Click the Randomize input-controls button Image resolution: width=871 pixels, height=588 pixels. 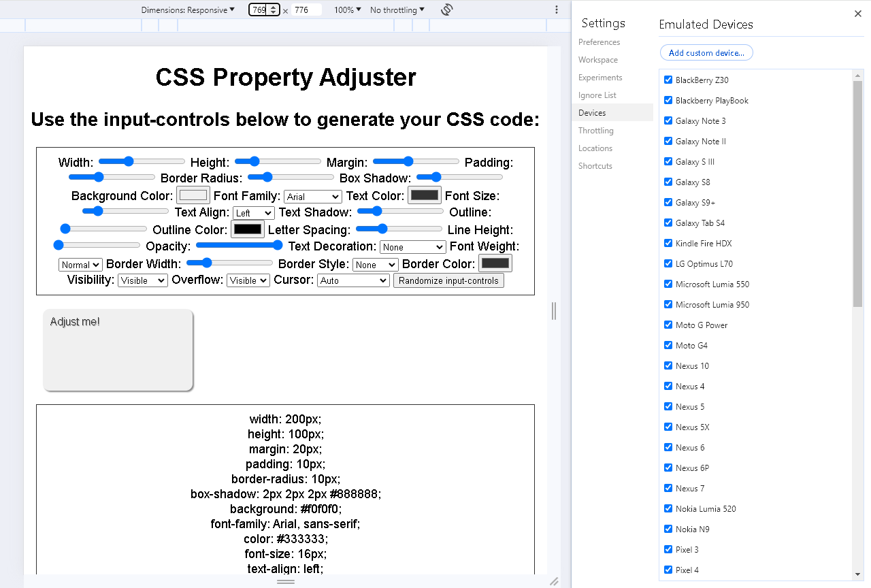pyautogui.click(x=448, y=280)
